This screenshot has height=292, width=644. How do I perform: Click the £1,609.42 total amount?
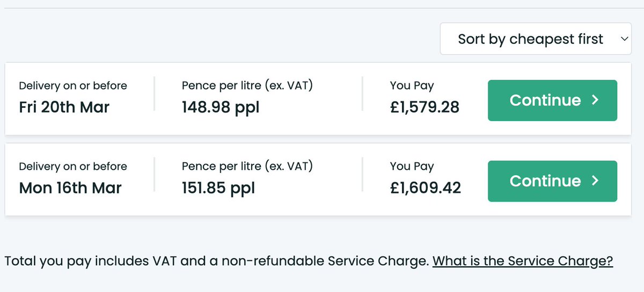(425, 188)
